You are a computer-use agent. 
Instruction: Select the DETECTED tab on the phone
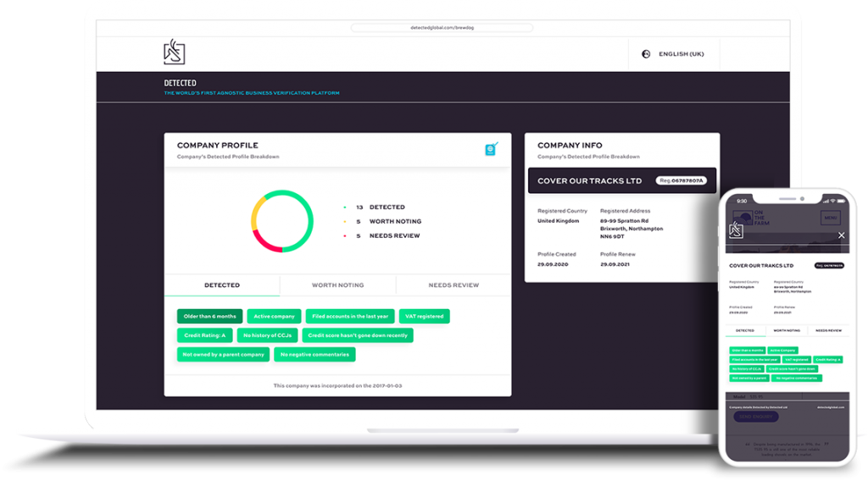coord(745,330)
